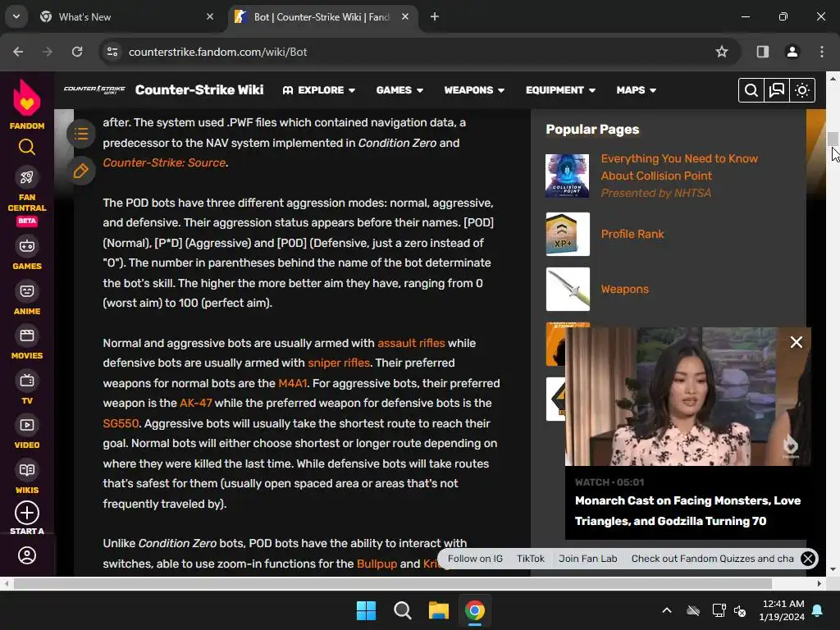840x630 pixels.
Task: Expand the Games dropdown menu
Action: [399, 90]
